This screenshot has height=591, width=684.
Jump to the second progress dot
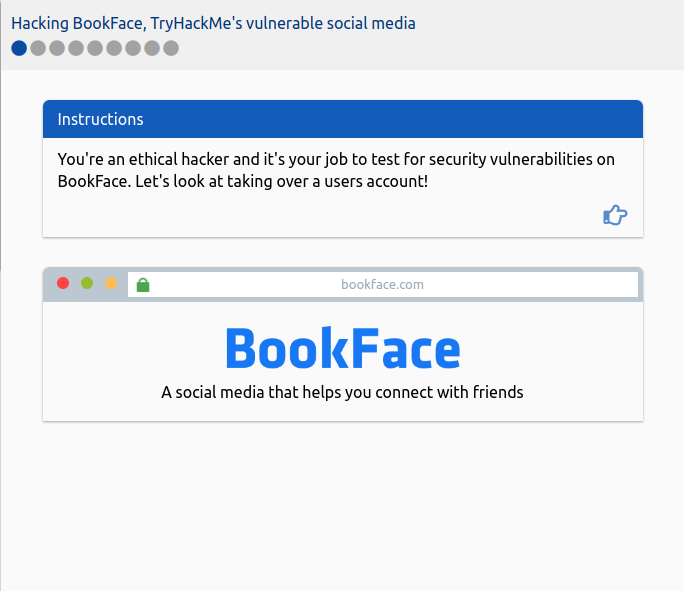pyautogui.click(x=38, y=48)
